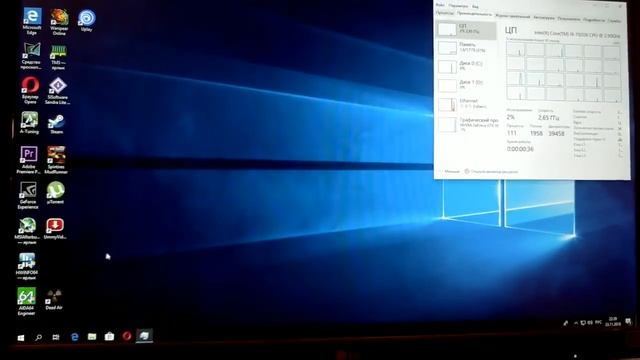Open the Windows Start menu
This screenshot has width=640, height=360.
(21, 338)
